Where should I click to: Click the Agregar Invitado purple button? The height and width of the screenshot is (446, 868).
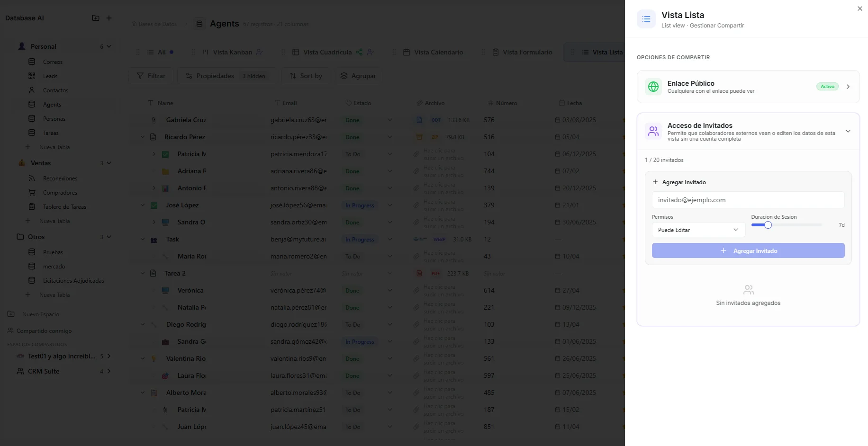click(x=748, y=250)
